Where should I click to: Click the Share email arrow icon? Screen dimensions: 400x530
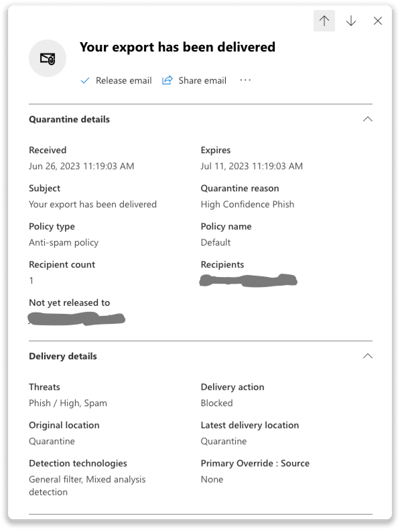[167, 80]
